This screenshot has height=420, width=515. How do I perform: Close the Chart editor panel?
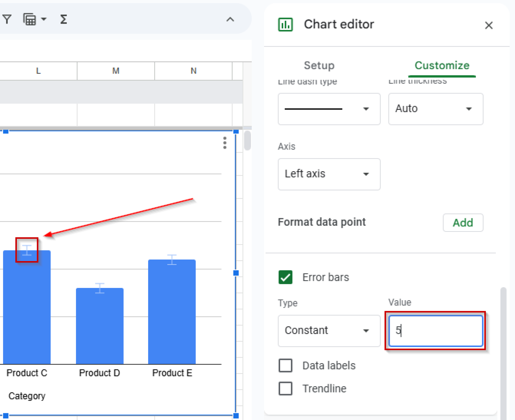coord(489,25)
